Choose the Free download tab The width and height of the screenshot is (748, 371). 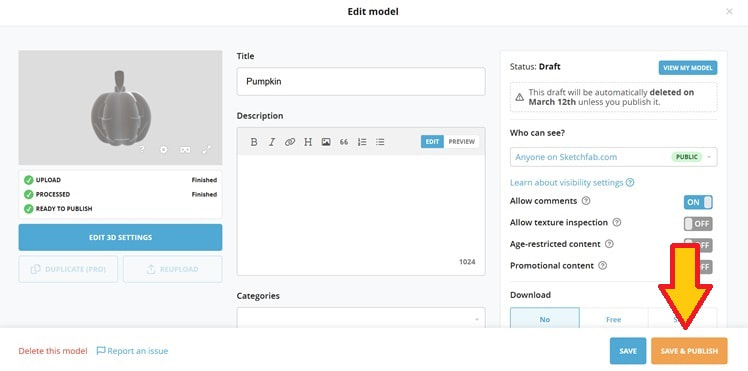(613, 318)
